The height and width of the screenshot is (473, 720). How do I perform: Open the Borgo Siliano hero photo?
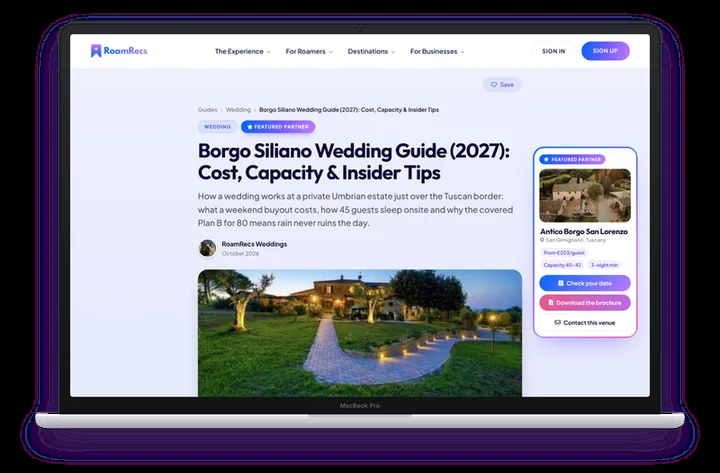(x=360, y=333)
